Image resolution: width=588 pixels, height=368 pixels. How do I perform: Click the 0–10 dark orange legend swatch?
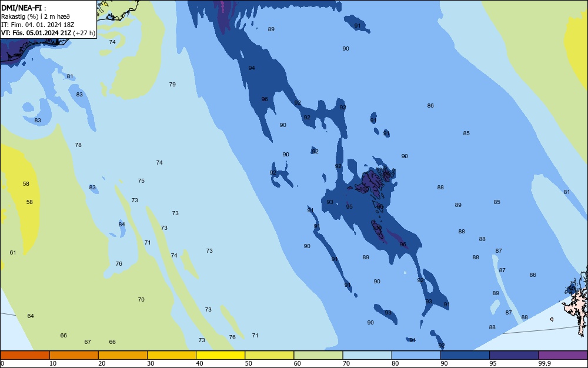click(25, 355)
